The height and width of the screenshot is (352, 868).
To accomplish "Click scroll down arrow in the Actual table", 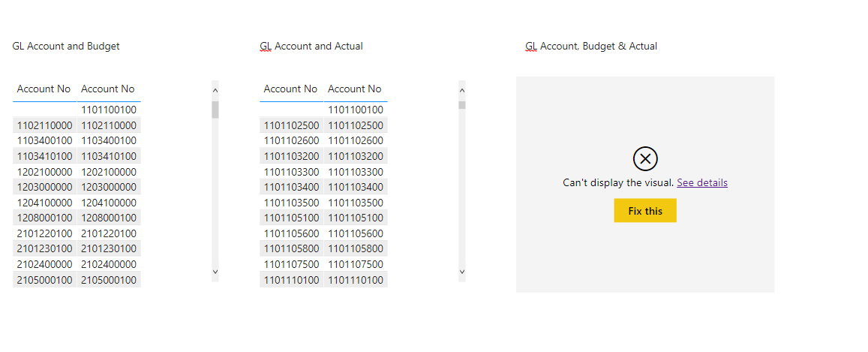I will (462, 272).
